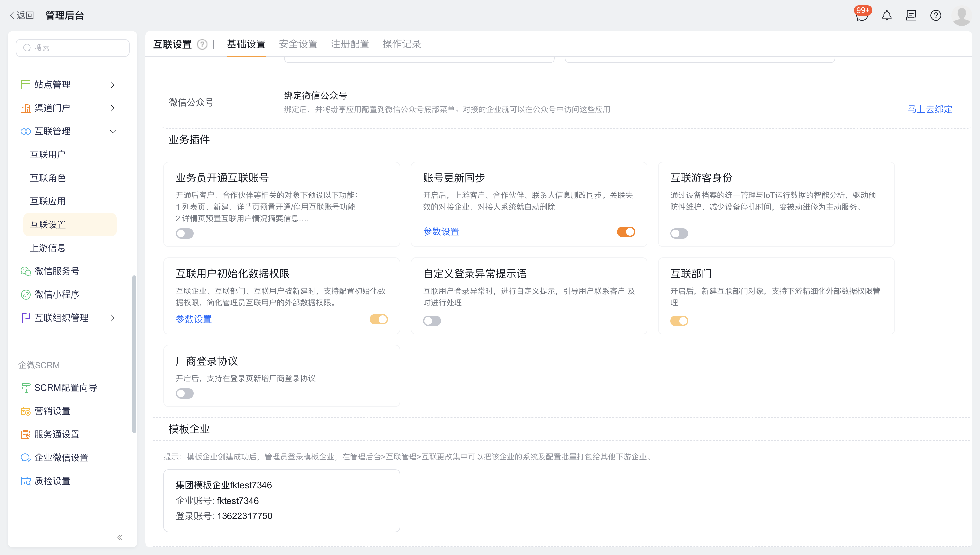Turn off 互联用户初始化数据权限 switch

379,319
